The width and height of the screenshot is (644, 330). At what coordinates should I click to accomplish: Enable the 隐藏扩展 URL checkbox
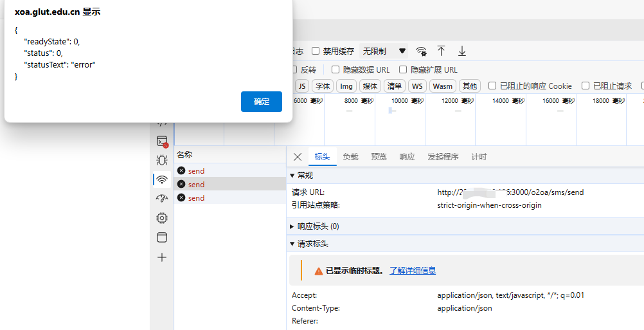(x=403, y=69)
